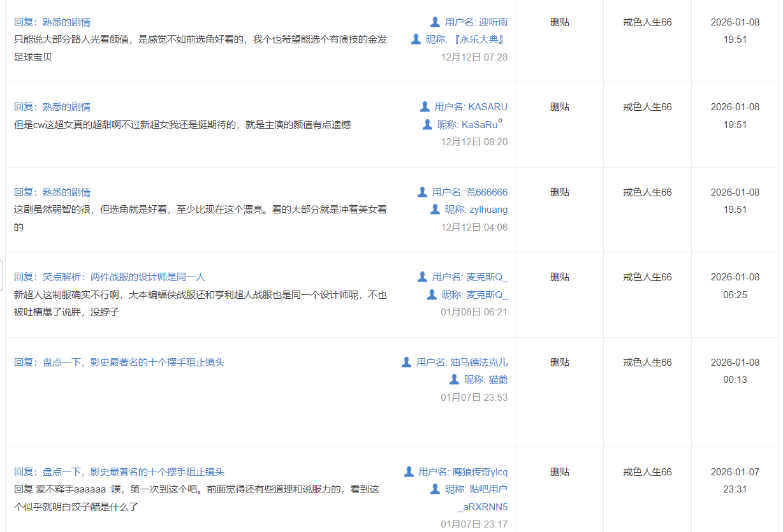Click the person icon beside 昵称 KaSaRu

tap(427, 124)
